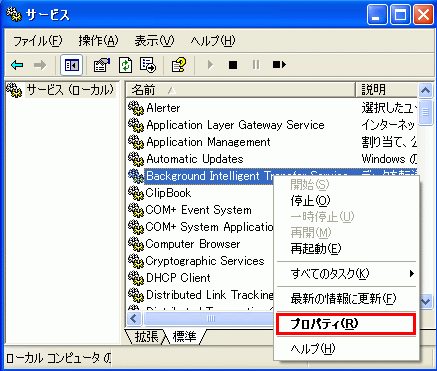Select the COM+ Event System service

tap(199, 210)
